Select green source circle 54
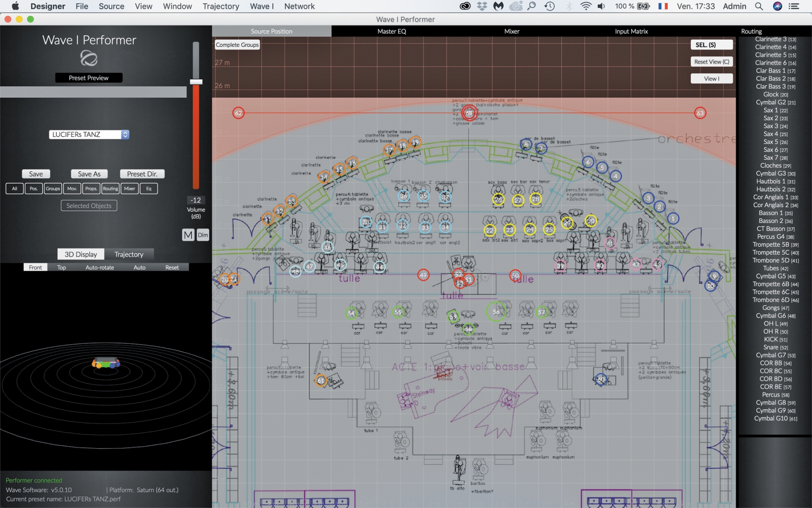 351,313
